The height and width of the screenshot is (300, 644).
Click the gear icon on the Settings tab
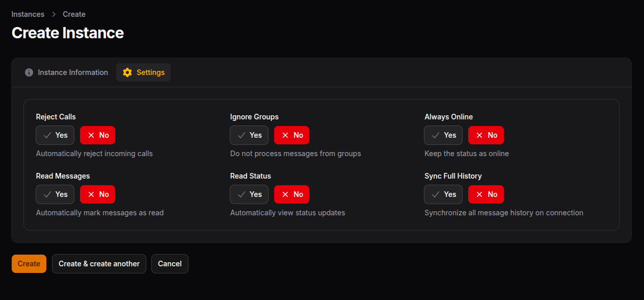[x=127, y=72]
